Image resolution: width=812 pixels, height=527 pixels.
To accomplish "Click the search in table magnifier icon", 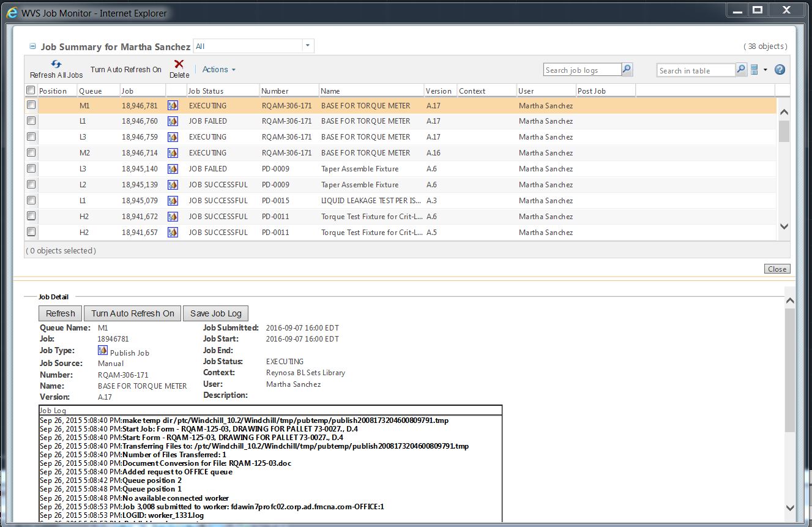I will coord(741,70).
